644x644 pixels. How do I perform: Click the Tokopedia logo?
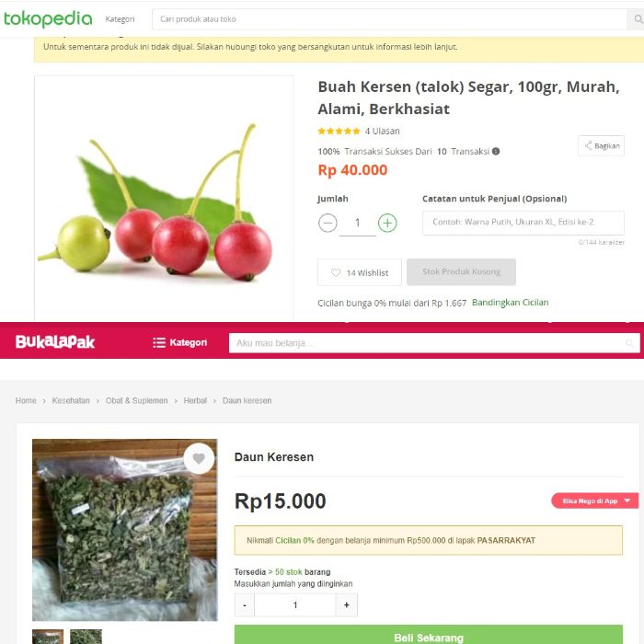48,19
